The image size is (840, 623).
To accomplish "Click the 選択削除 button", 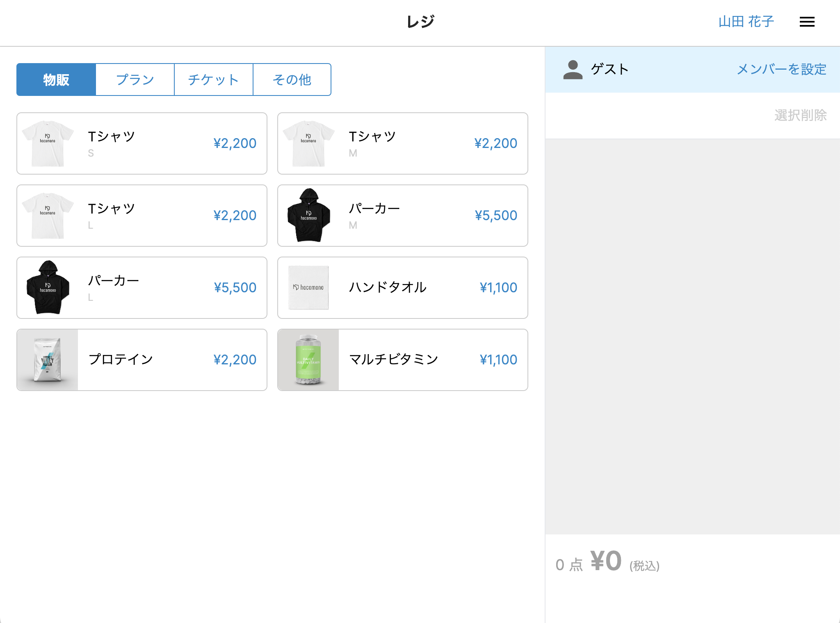I will (800, 115).
